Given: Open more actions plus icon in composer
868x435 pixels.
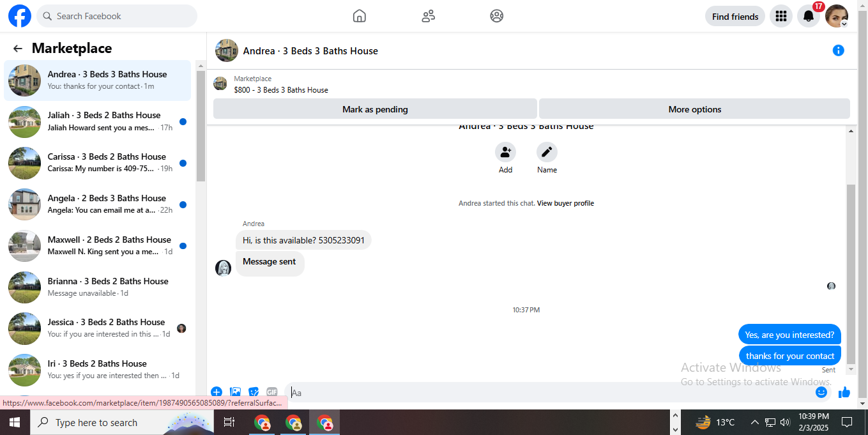Looking at the screenshot, I should click(217, 392).
